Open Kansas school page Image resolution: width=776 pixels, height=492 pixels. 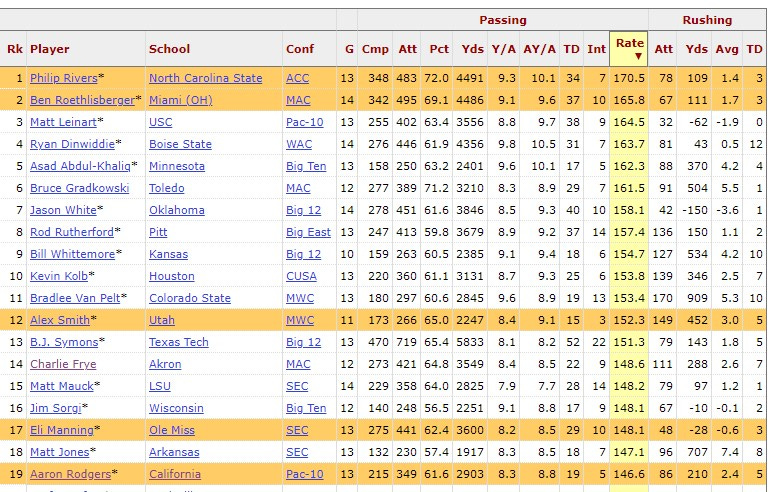click(168, 254)
